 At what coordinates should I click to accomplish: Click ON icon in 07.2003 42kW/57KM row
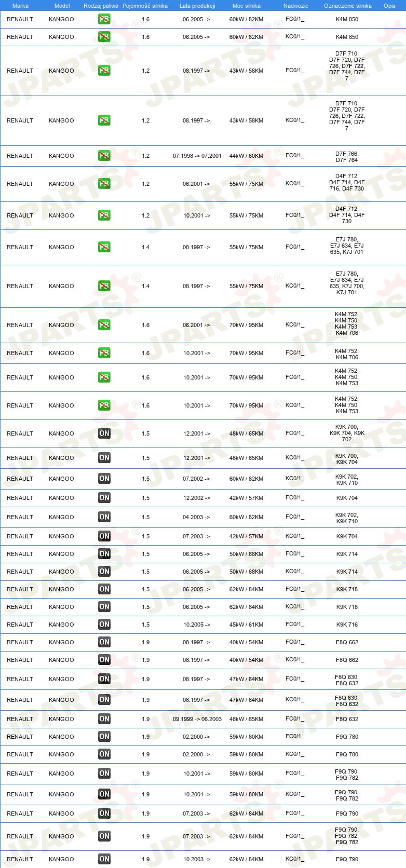click(x=104, y=536)
